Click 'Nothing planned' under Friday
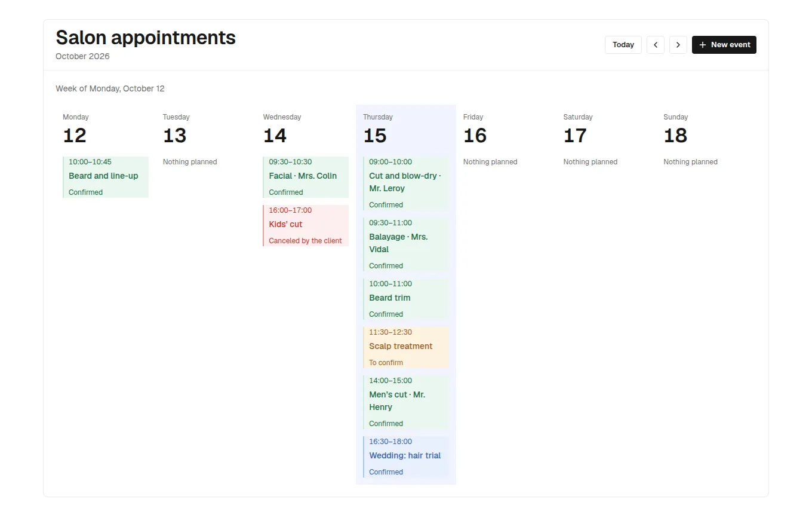Viewport: 812px width, 508px height. coord(490,162)
